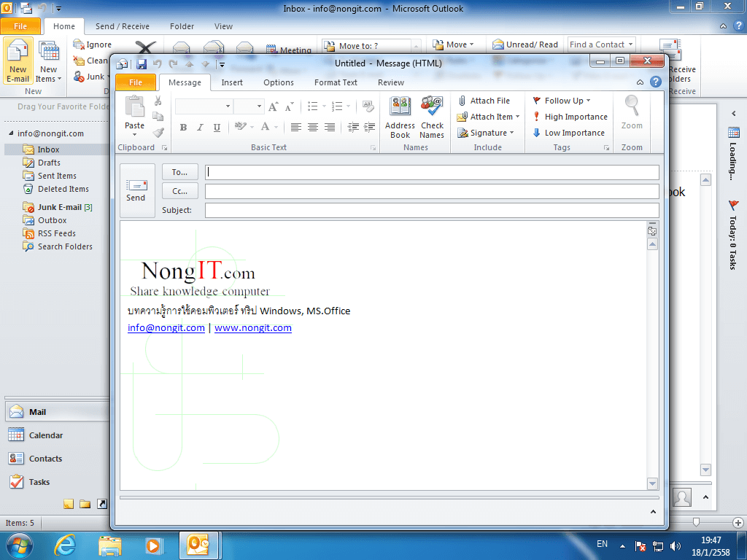Create a New E-mail in Outlook main window
Viewport: 747px width, 560px height.
click(18, 61)
